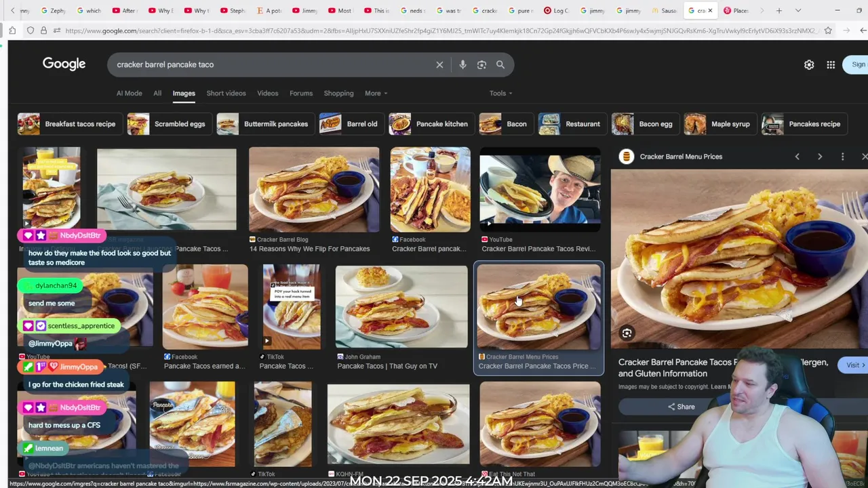Clear the search box with the X icon
Image resolution: width=868 pixels, height=488 pixels.
point(439,65)
